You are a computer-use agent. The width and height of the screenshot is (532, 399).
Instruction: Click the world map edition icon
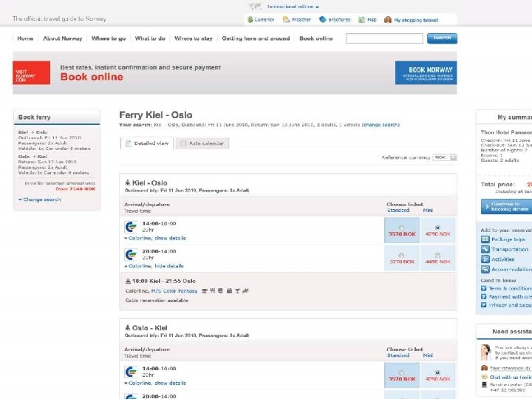pos(256,7)
